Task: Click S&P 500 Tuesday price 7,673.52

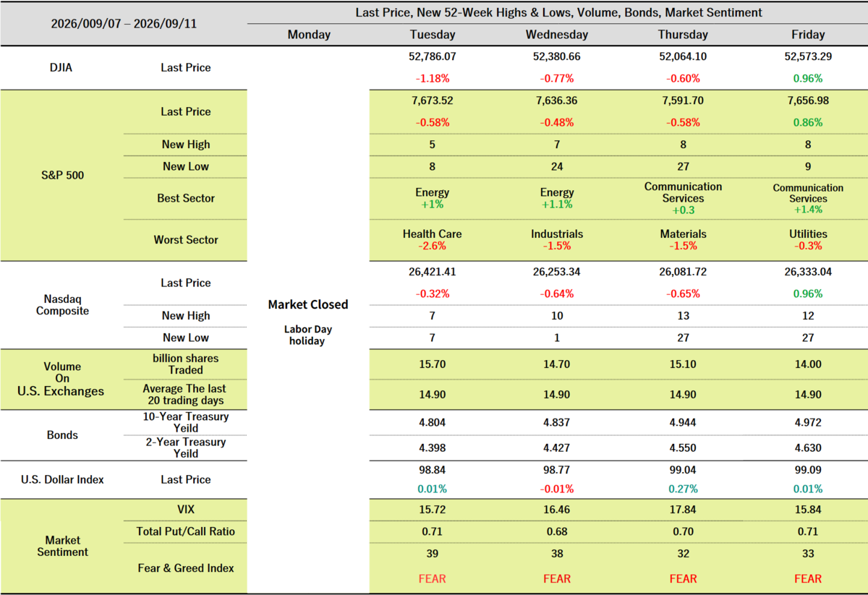Action: tap(433, 100)
